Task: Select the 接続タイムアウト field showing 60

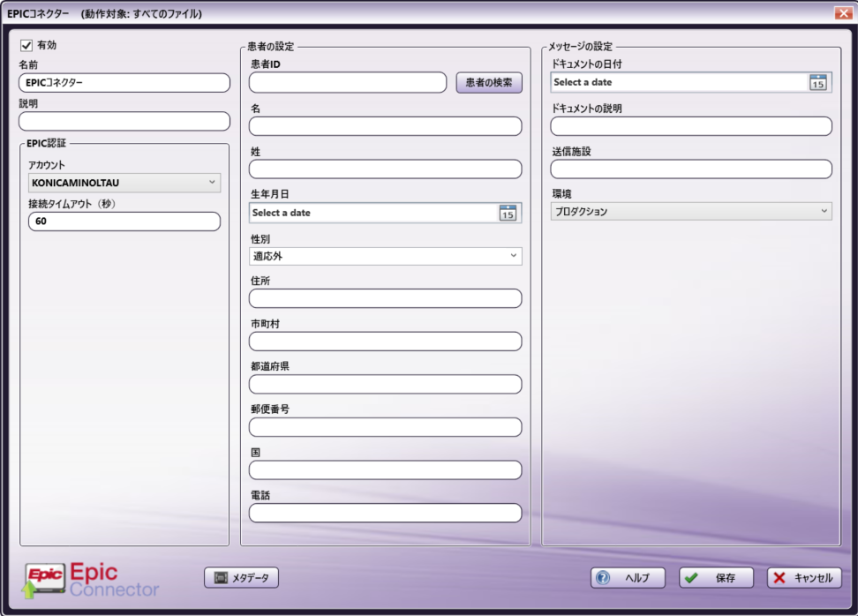Action: coord(124,221)
